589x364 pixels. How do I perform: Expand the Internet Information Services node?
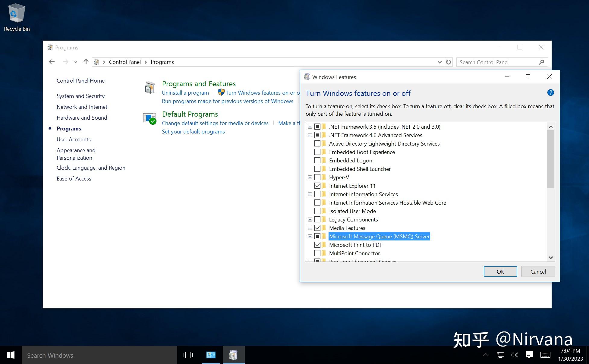(x=310, y=194)
